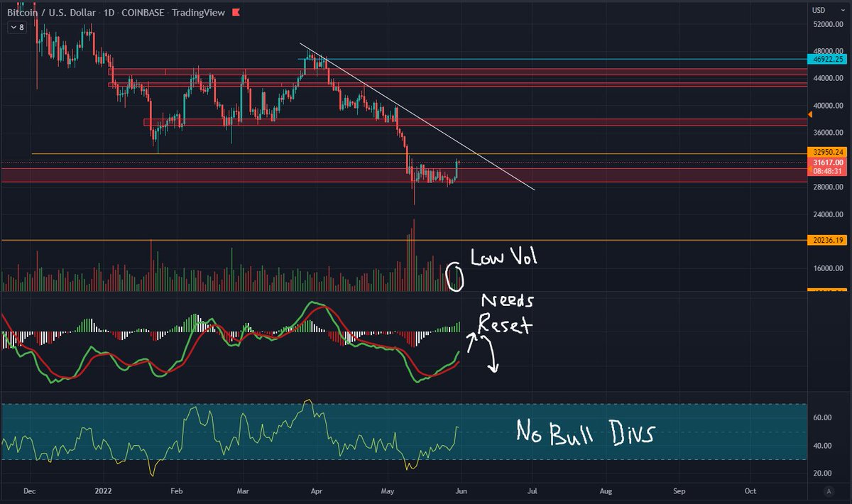Click the 31617.00 current price label
The height and width of the screenshot is (504, 852).
pyautogui.click(x=826, y=163)
